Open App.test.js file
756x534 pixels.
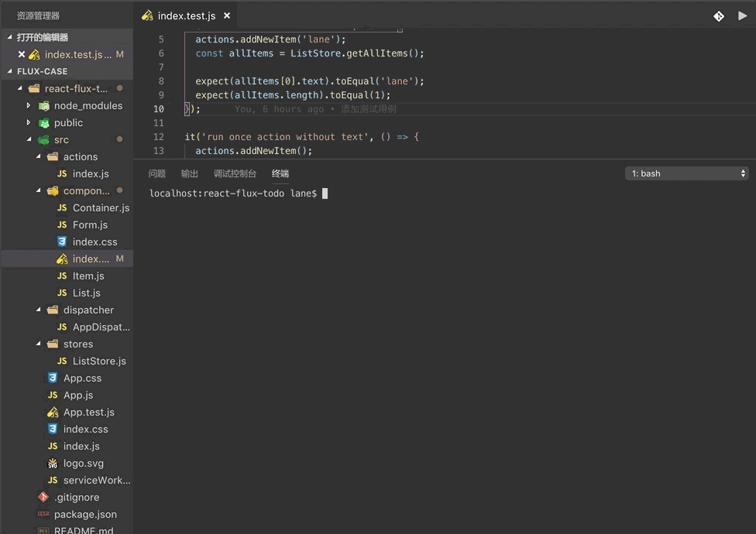pyautogui.click(x=89, y=412)
